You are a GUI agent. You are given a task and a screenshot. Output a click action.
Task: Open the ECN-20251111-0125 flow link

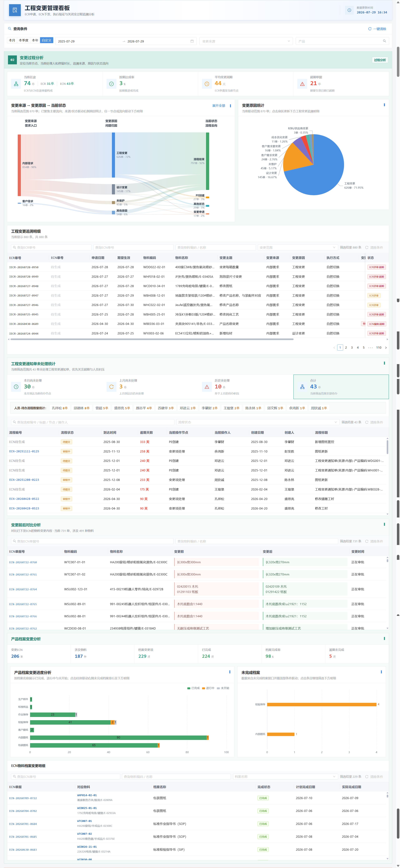pyautogui.click(x=24, y=451)
